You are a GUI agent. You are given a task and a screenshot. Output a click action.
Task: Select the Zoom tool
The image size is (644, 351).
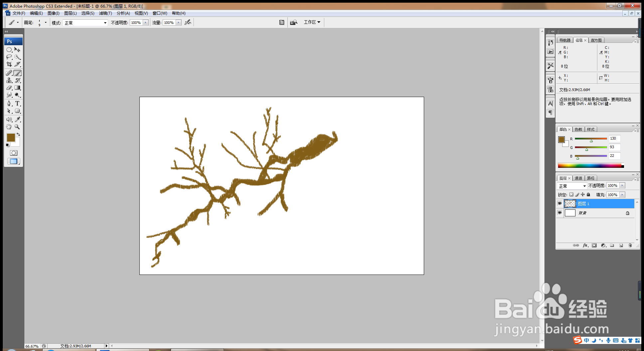pyautogui.click(x=18, y=127)
